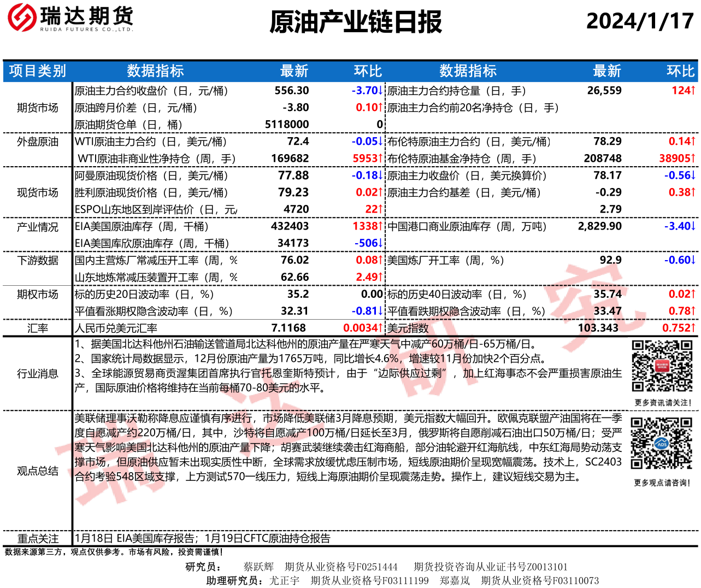
Task: Click the 产业情况 row label
Action: pos(37,227)
